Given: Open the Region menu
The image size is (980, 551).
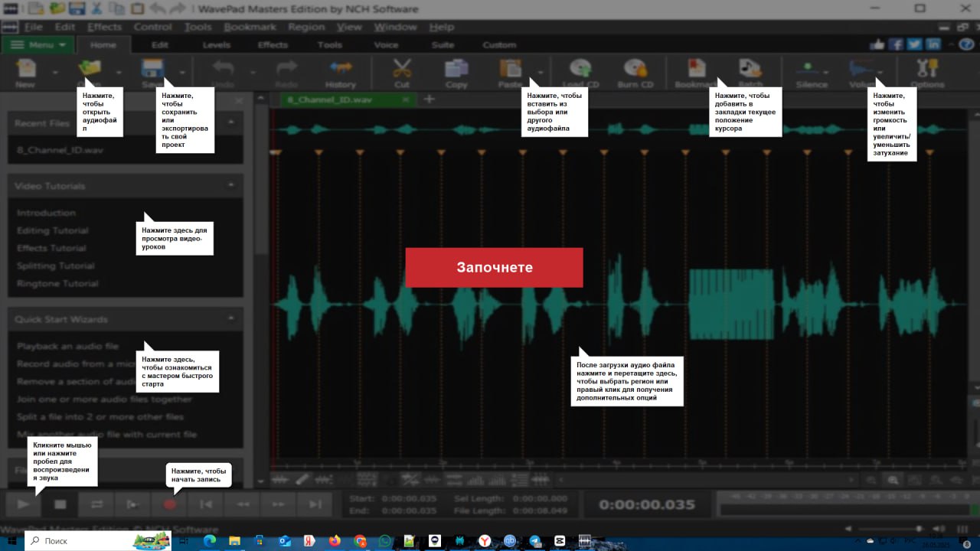Looking at the screenshot, I should click(306, 27).
